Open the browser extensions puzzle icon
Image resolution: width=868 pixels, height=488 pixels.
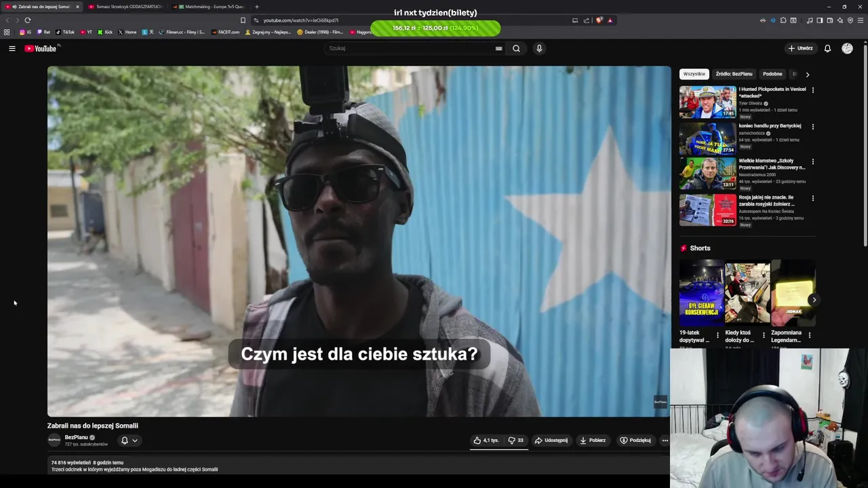click(783, 20)
